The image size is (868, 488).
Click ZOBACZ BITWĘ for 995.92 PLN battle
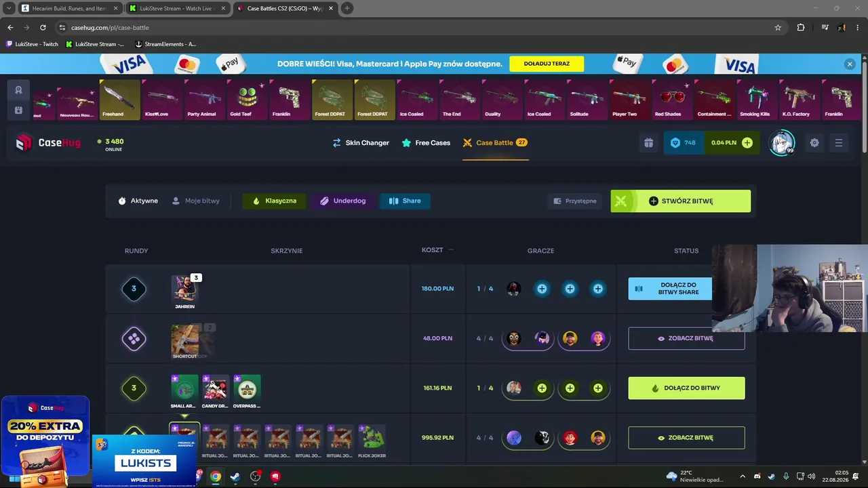click(x=686, y=438)
